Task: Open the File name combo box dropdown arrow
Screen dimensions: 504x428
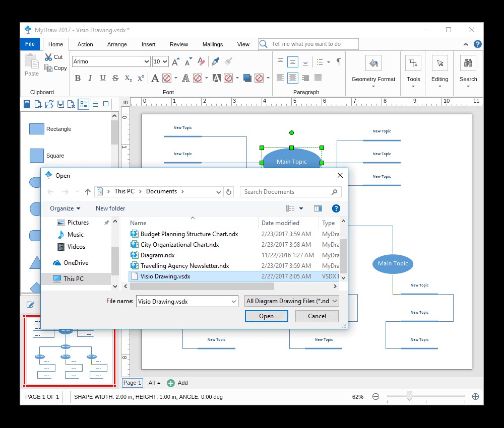Action: click(234, 302)
